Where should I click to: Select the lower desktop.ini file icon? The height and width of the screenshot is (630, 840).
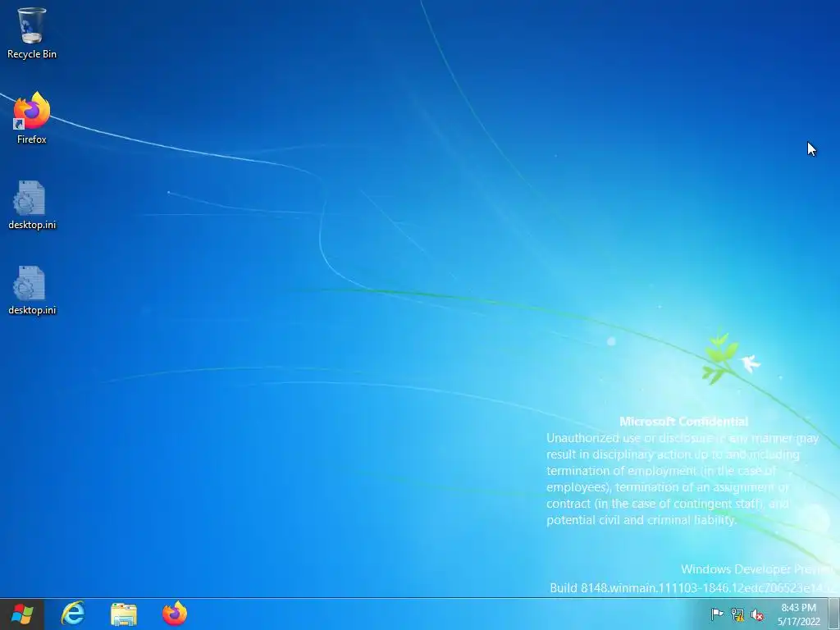(x=32, y=290)
